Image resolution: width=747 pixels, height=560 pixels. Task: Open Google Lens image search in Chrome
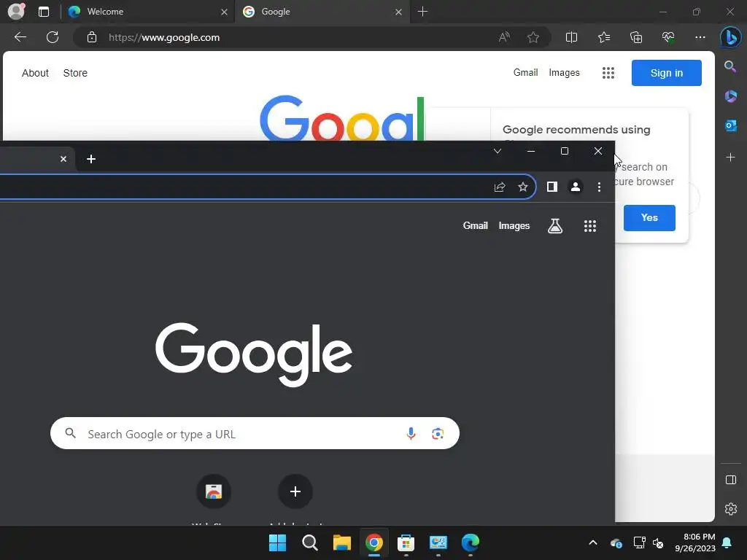(438, 433)
